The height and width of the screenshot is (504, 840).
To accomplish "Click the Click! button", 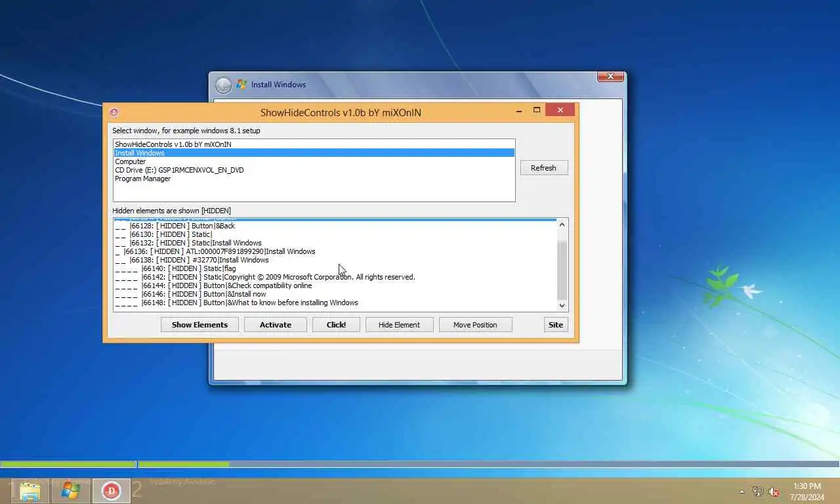I will 336,324.
